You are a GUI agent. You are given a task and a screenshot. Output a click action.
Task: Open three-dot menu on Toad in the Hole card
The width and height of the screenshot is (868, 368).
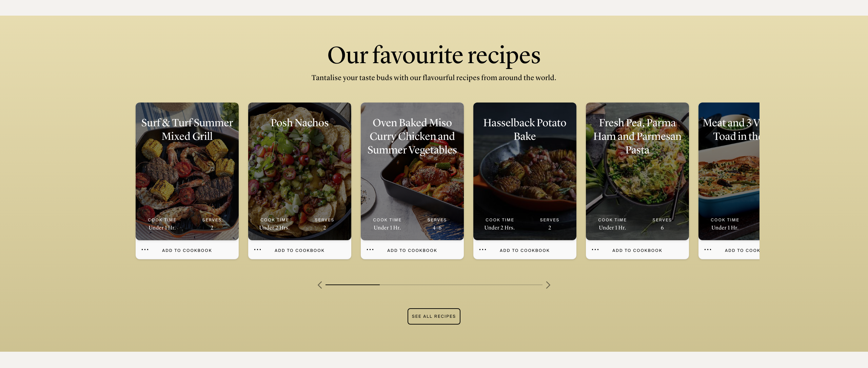point(708,250)
